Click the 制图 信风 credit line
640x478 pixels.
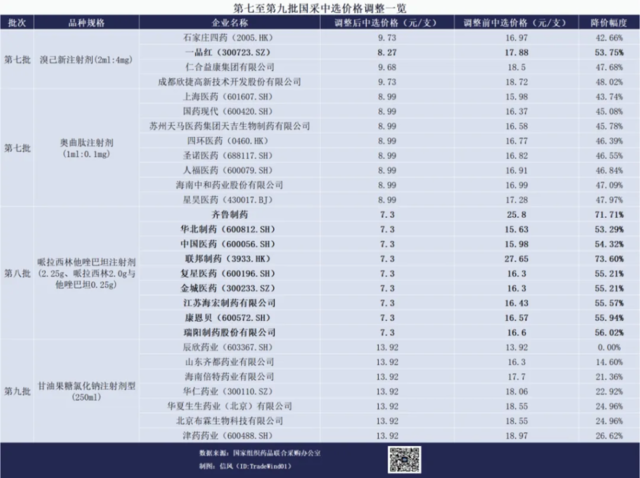(246, 466)
